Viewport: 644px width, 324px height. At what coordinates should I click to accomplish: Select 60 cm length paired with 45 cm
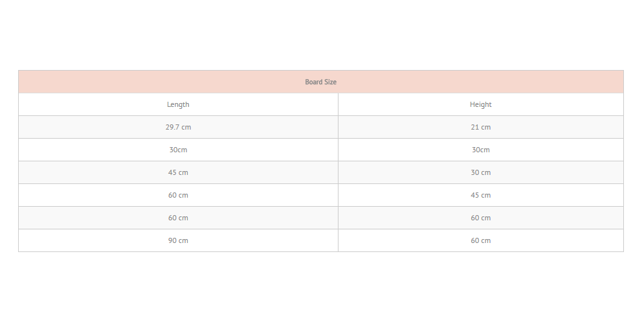coord(178,195)
